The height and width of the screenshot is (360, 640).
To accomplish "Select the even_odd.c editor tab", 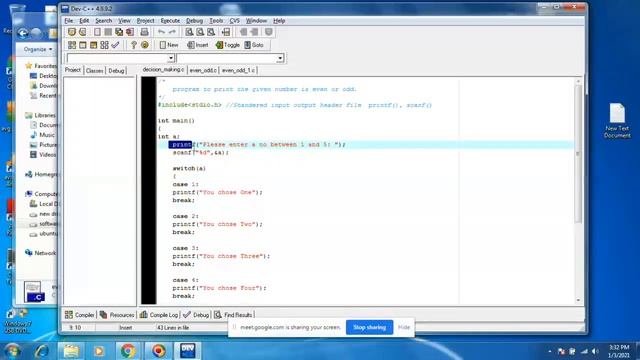I will (203, 70).
